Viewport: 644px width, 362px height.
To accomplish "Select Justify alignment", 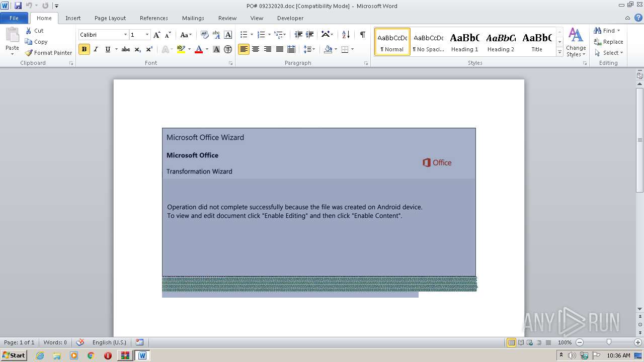I will (279, 49).
